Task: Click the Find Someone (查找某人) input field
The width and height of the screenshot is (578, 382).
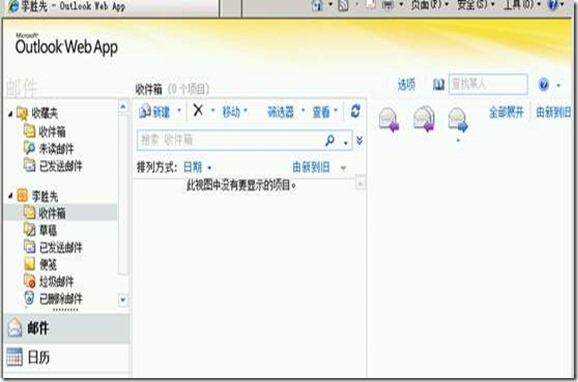Action: (x=488, y=84)
